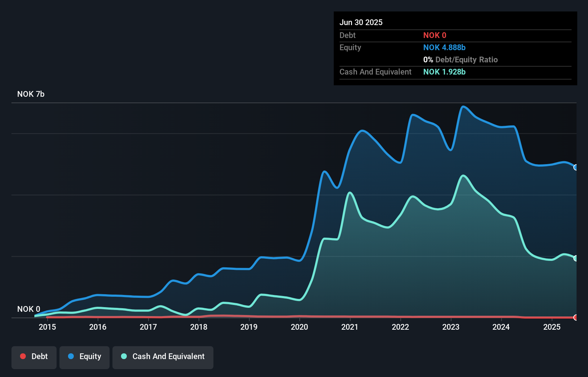Select the Cash endpoint marker on the chart
Viewport: 588px width, 377px height.
[x=575, y=258]
